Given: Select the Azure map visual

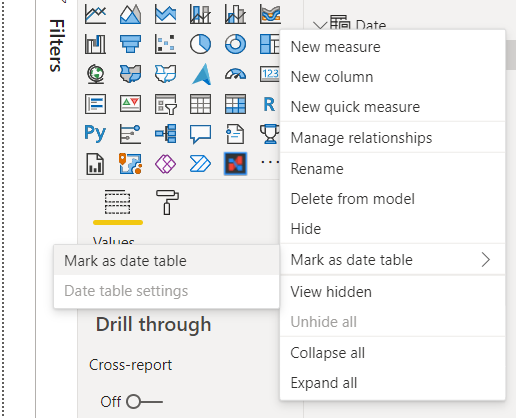Looking at the screenshot, I should coord(201,74).
